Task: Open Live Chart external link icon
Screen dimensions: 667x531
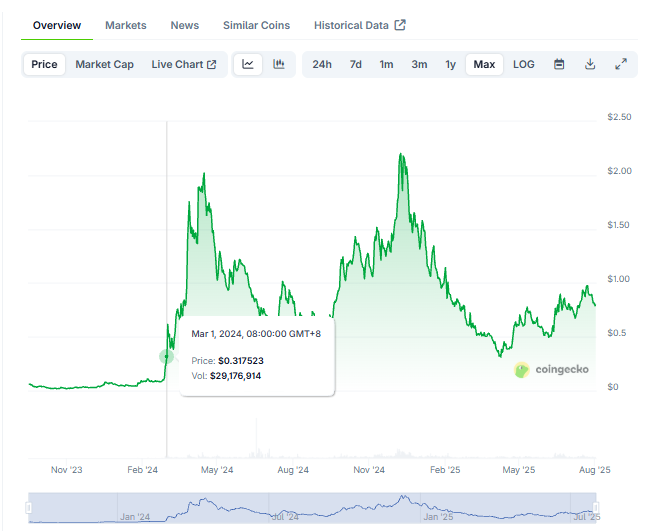Action: [x=211, y=64]
